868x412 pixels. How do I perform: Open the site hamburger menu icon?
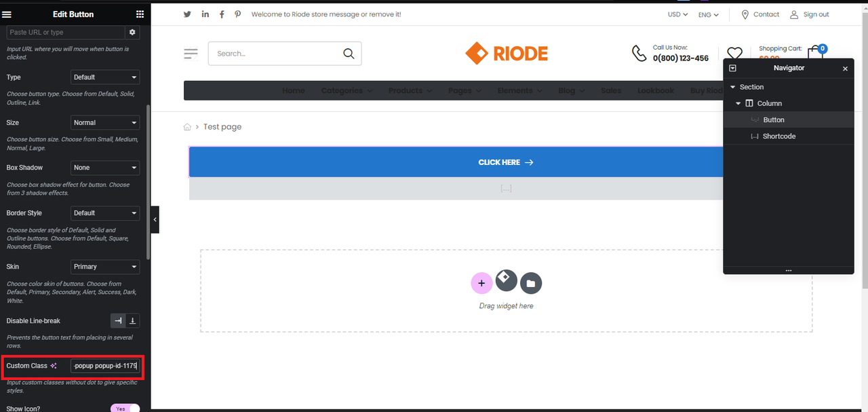point(191,54)
